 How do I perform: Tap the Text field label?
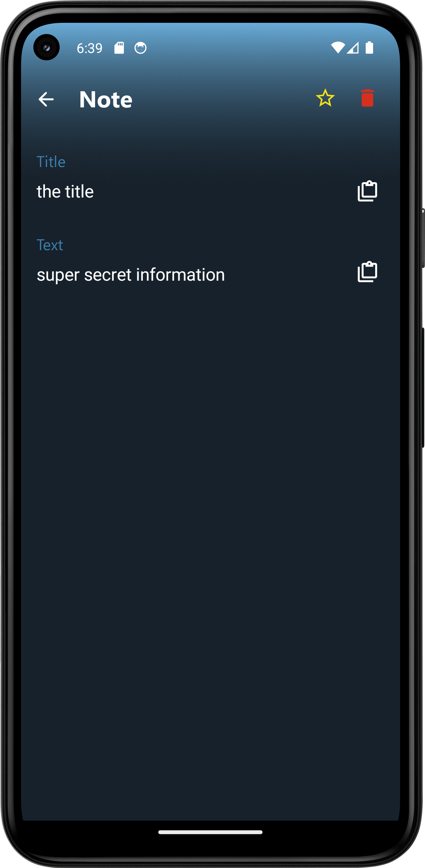[x=50, y=245]
